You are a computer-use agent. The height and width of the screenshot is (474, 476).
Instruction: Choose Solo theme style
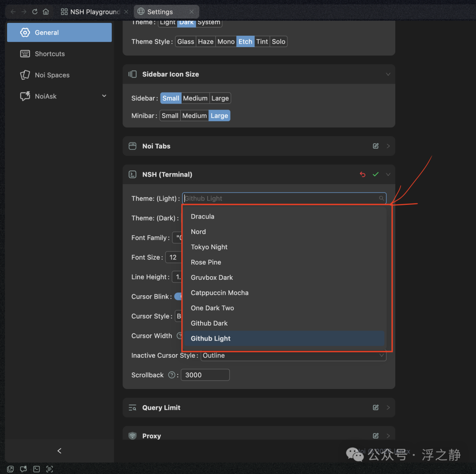tap(279, 41)
